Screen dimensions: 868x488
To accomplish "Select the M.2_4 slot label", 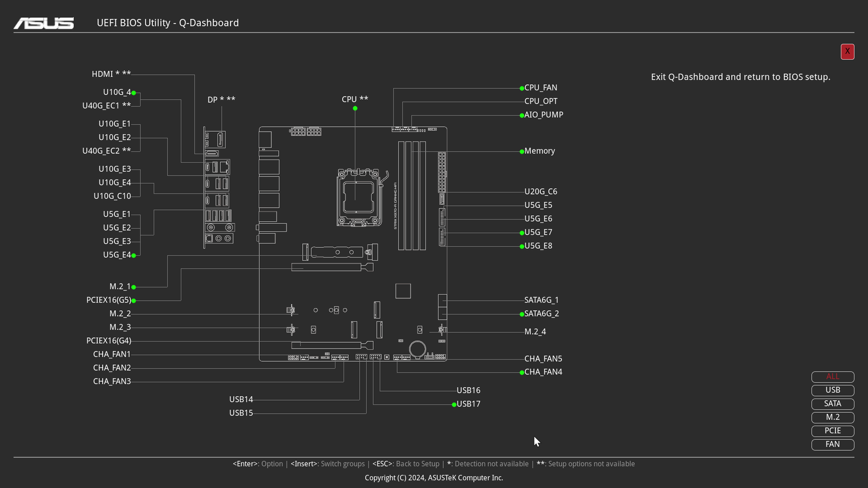I will tap(535, 332).
